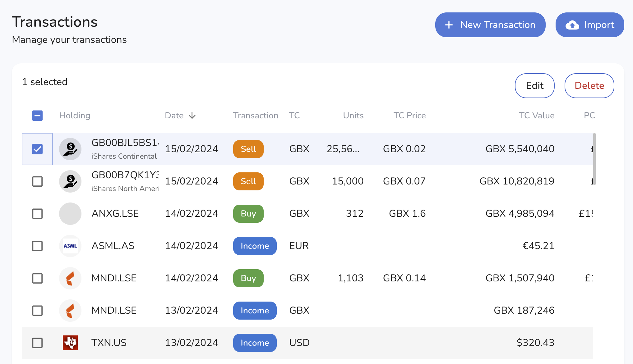Click the GBX 187,246 value cell

tap(524, 311)
